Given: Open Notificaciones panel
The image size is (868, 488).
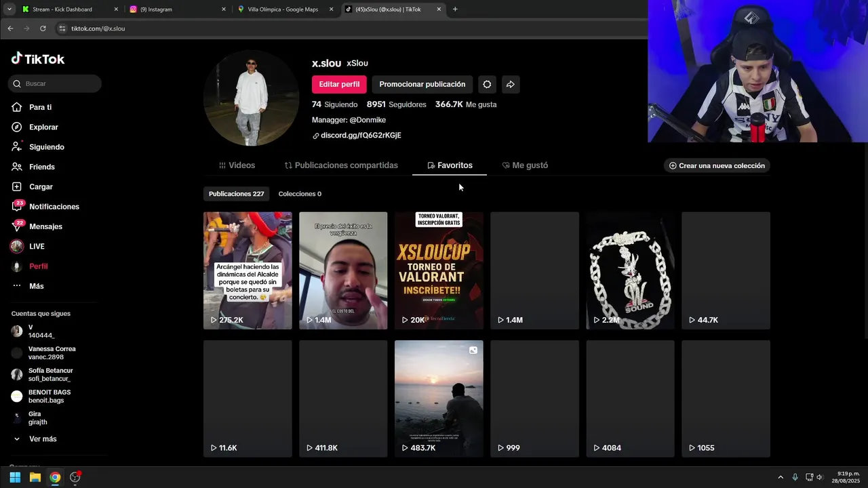Looking at the screenshot, I should pos(54,207).
